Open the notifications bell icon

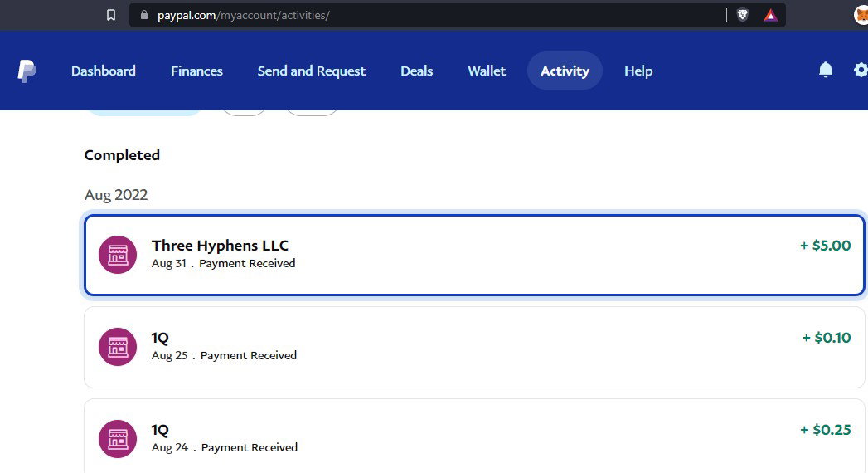click(x=826, y=70)
